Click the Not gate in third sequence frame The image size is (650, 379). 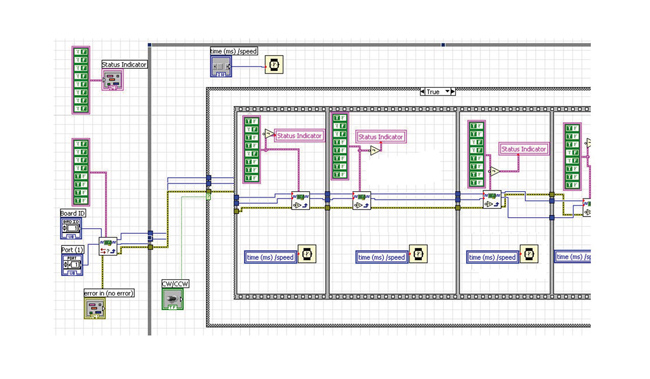[495, 171]
